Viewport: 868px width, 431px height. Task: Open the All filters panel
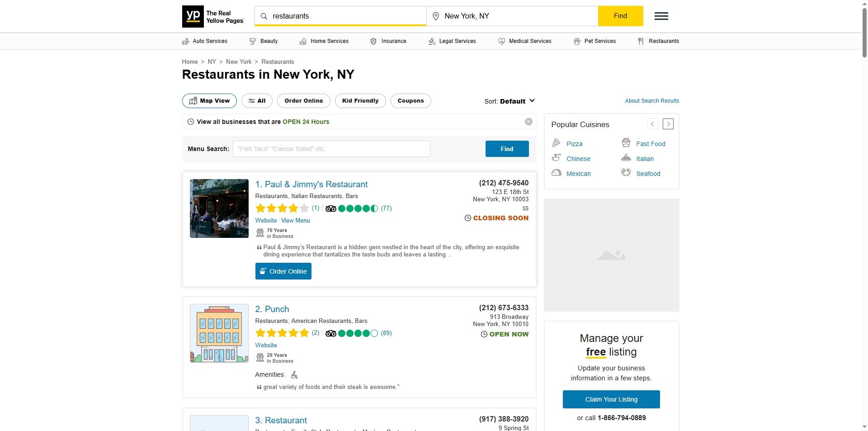coord(256,101)
